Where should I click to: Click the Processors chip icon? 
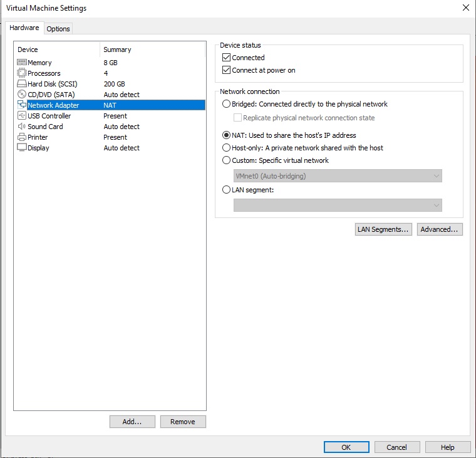tap(22, 73)
